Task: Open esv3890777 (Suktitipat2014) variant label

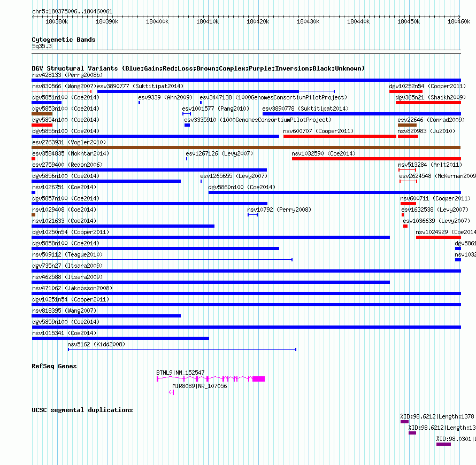Action: (x=140, y=86)
